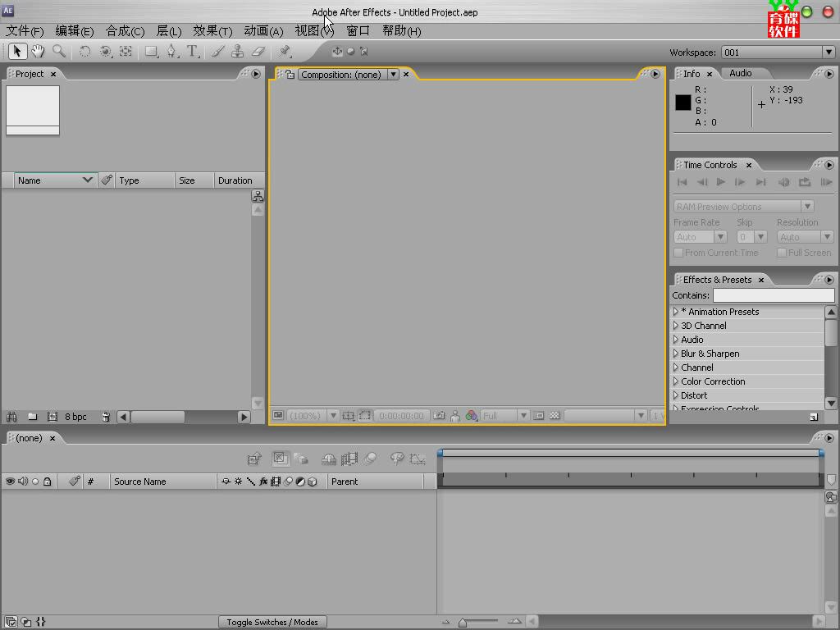Click the First Frame button in Time Controls

coord(682,182)
